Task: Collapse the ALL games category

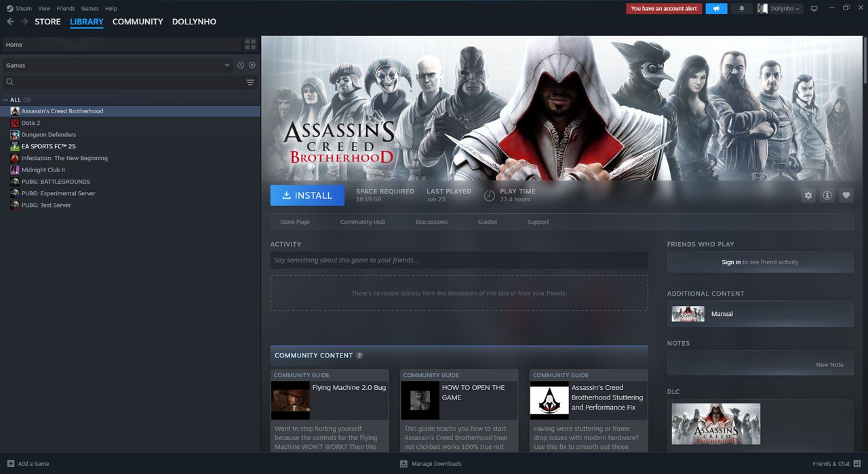Action: (7, 100)
